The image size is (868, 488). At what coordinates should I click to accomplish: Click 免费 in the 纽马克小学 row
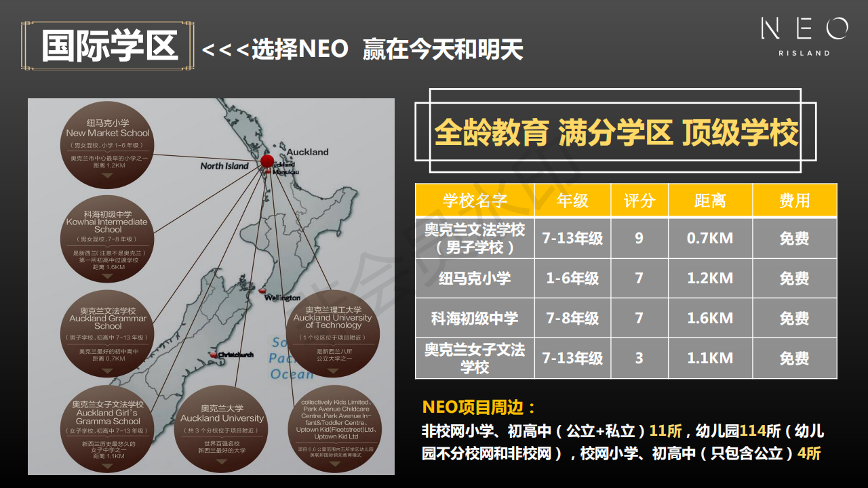(x=795, y=279)
